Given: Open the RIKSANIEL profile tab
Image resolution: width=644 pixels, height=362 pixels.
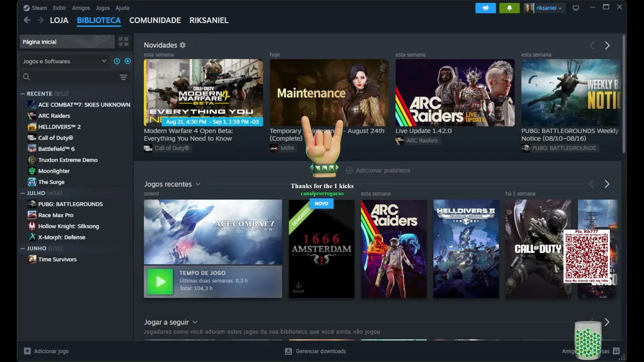Looking at the screenshot, I should click(209, 20).
